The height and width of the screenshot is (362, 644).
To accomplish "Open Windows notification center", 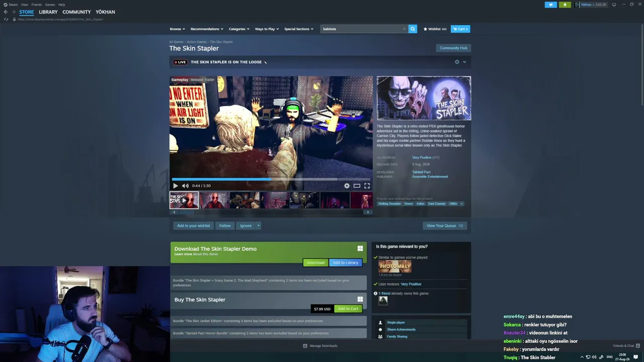I will click(x=635, y=357).
